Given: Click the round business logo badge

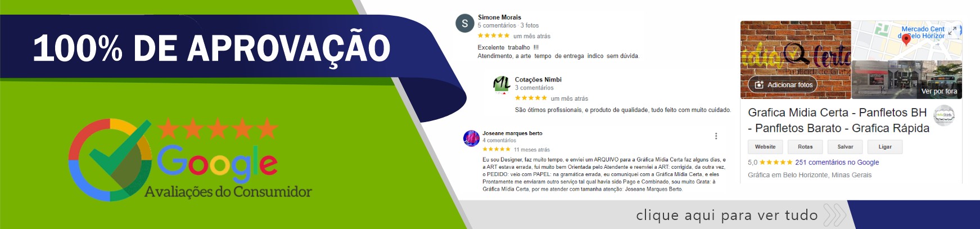Looking at the screenshot, I should 944,115.
